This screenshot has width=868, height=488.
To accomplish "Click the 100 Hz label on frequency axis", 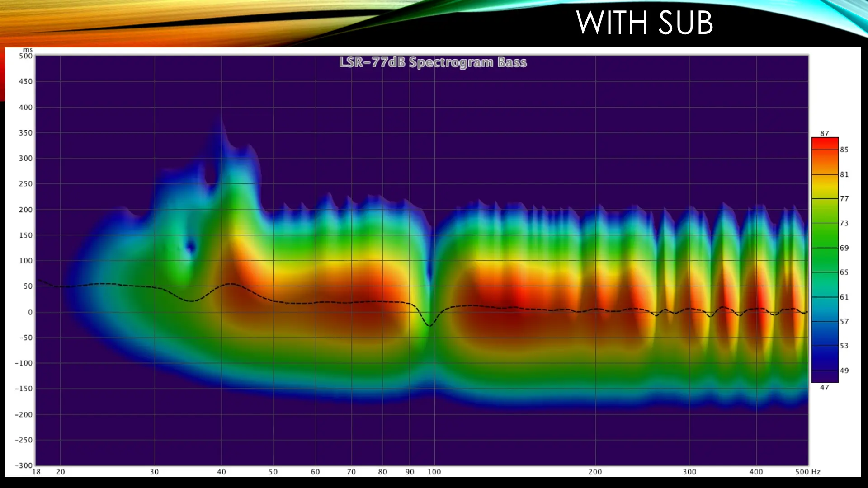I will pyautogui.click(x=434, y=472).
